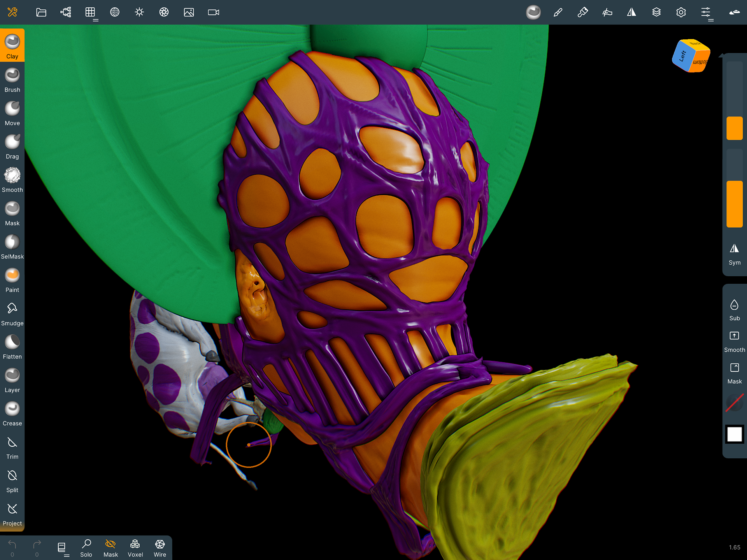Image resolution: width=747 pixels, height=560 pixels.
Task: Click the white color swatch
Action: (x=734, y=434)
